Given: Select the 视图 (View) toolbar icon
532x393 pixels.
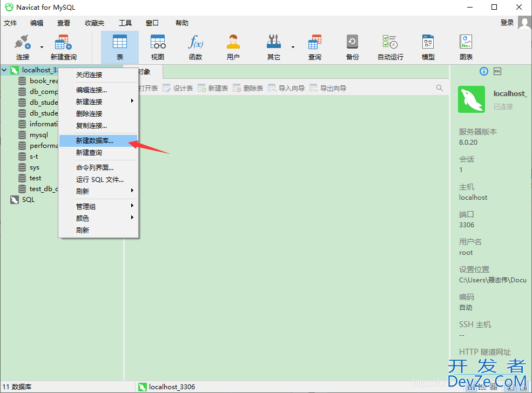Looking at the screenshot, I should [158, 47].
